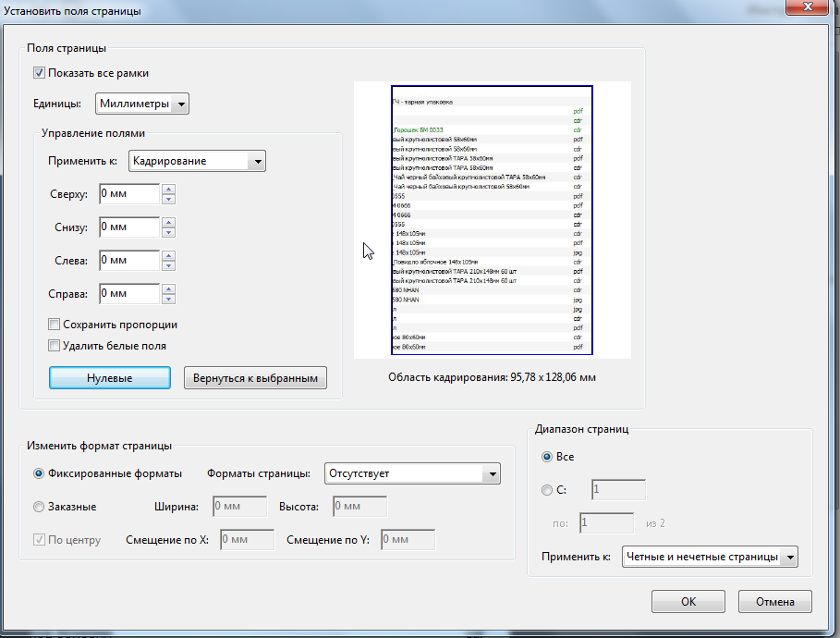
Task: Decrease the Сверху margin with down arrow
Action: (169, 199)
